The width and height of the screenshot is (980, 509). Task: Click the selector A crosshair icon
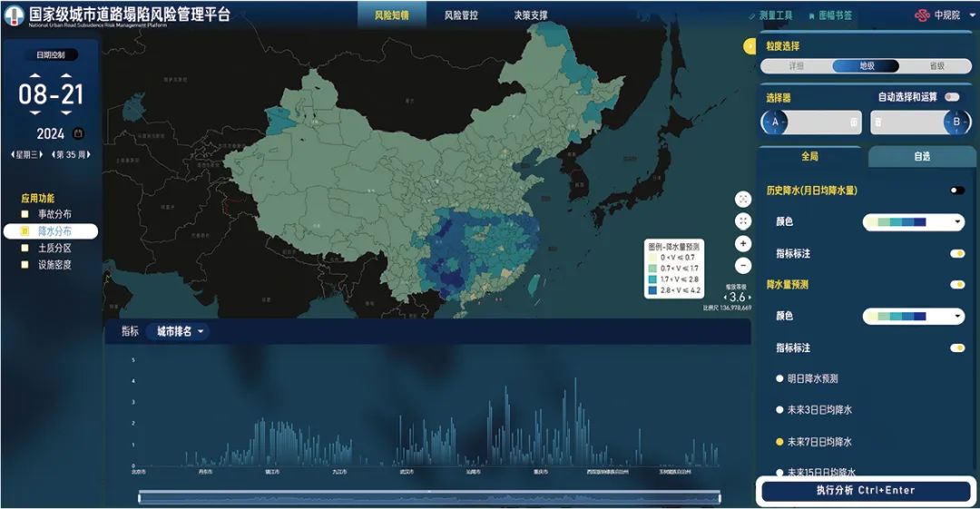pos(774,122)
